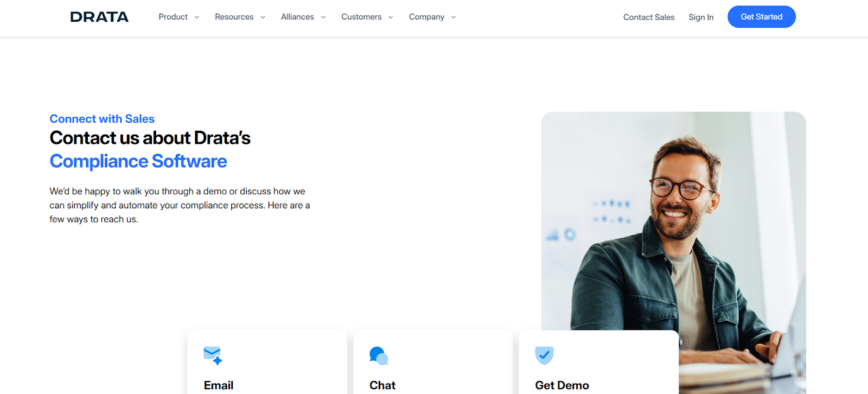This screenshot has width=868, height=394.
Task: Select the Alliances navigation item
Action: [297, 17]
